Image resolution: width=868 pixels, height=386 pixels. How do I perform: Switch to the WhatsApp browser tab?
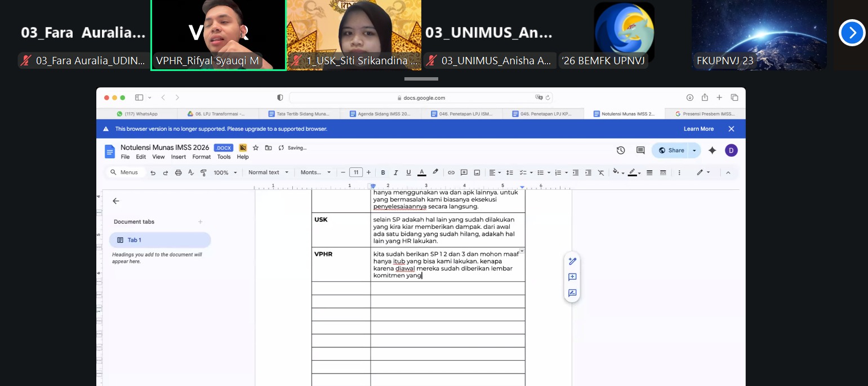137,114
